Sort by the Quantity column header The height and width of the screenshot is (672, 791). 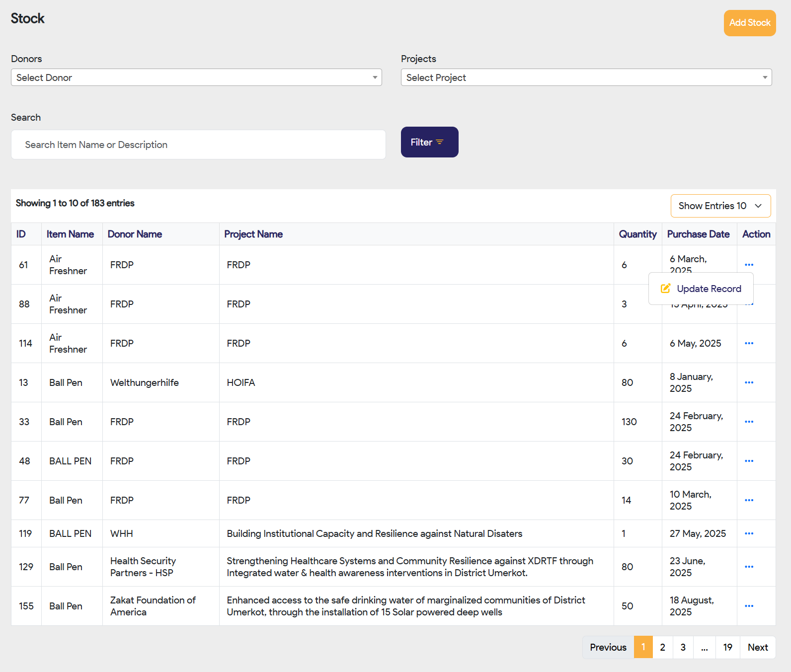pos(637,234)
